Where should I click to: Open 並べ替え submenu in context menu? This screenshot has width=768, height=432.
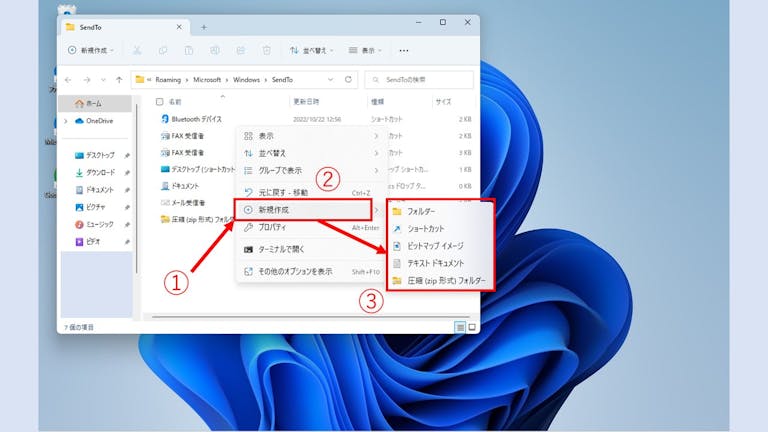tap(312, 153)
